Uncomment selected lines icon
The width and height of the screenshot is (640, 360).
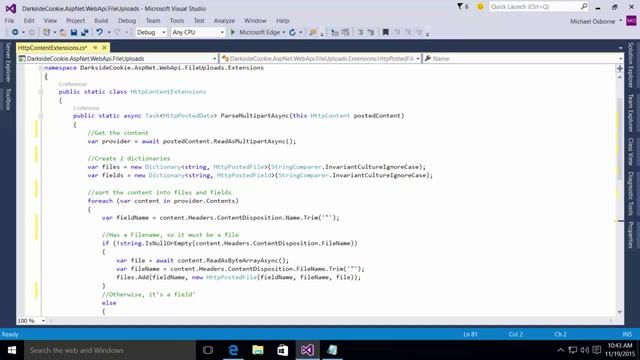[345, 32]
